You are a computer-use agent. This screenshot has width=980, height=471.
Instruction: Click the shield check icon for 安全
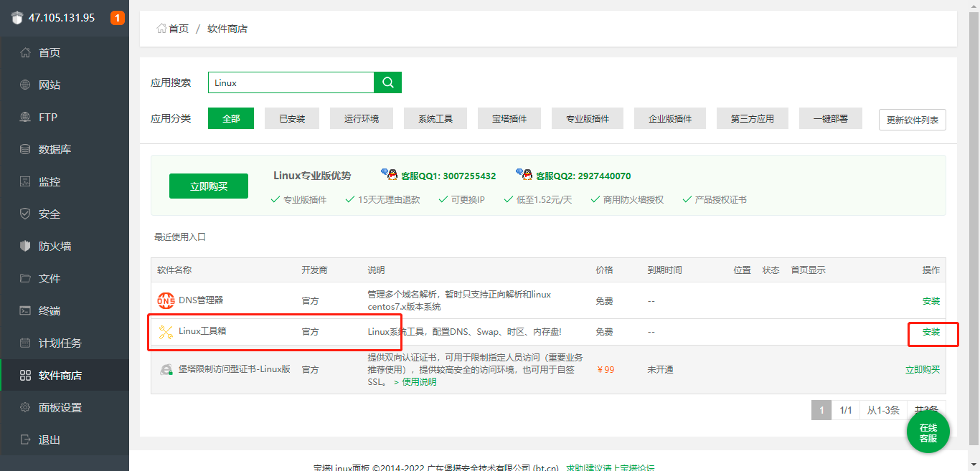[x=25, y=214]
